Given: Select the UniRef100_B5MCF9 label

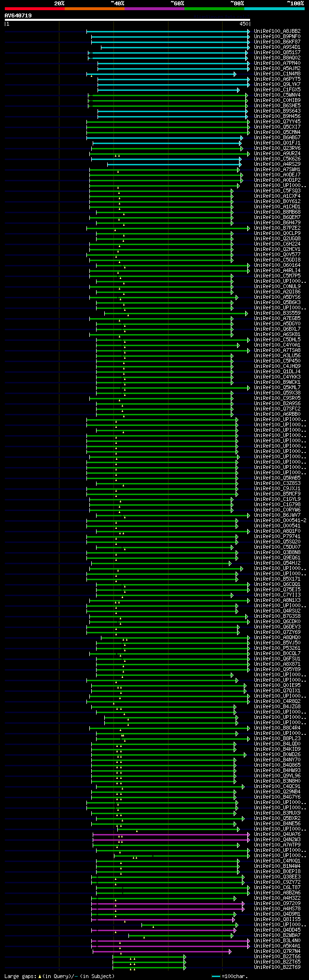Looking at the screenshot, I should point(277,494).
